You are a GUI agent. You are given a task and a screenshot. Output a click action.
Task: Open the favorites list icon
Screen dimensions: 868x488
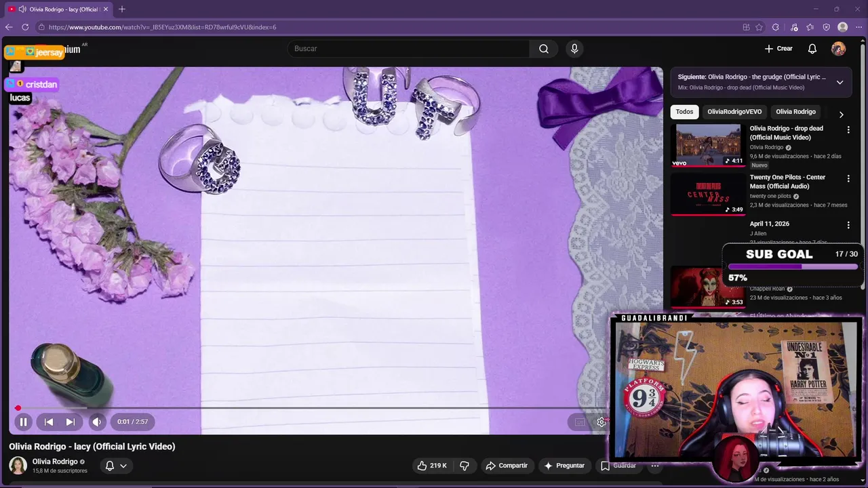pos(810,27)
